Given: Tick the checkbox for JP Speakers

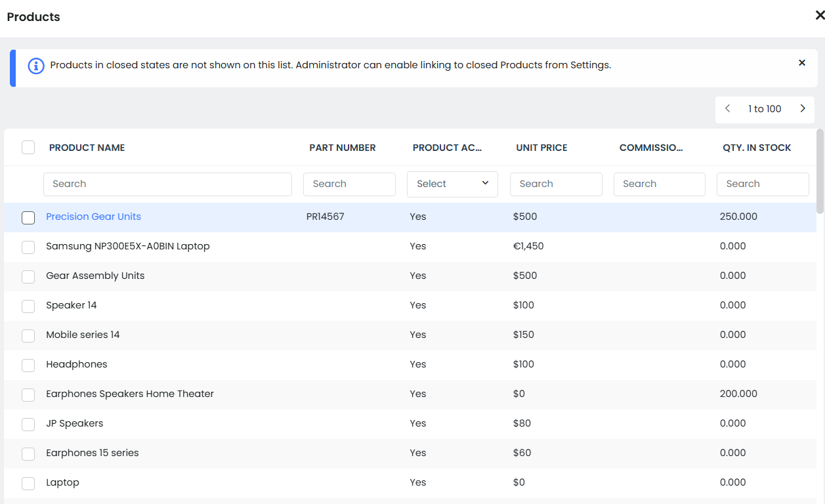Looking at the screenshot, I should tap(28, 424).
